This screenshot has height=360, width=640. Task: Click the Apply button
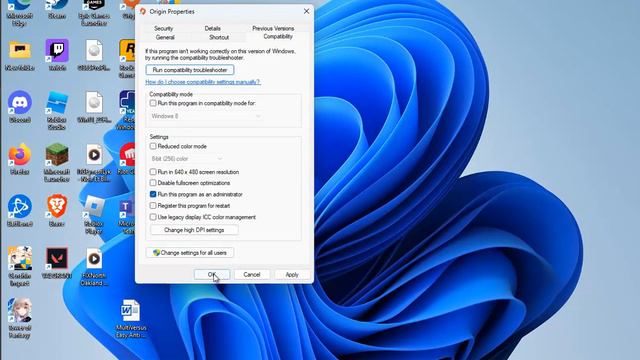pos(292,275)
